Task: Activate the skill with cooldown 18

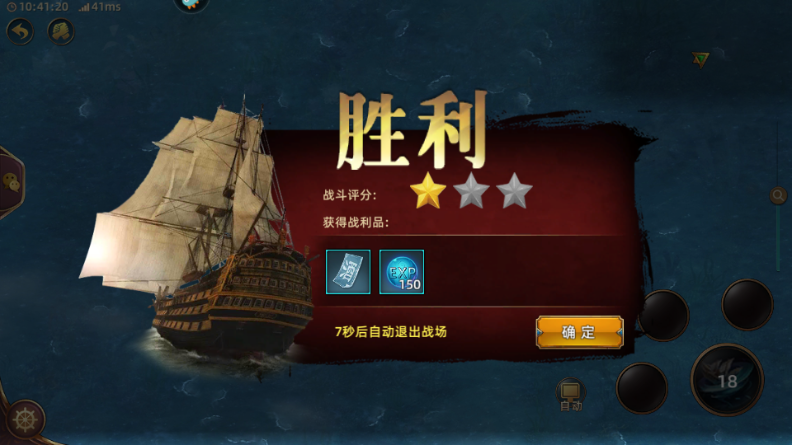Action: [727, 380]
